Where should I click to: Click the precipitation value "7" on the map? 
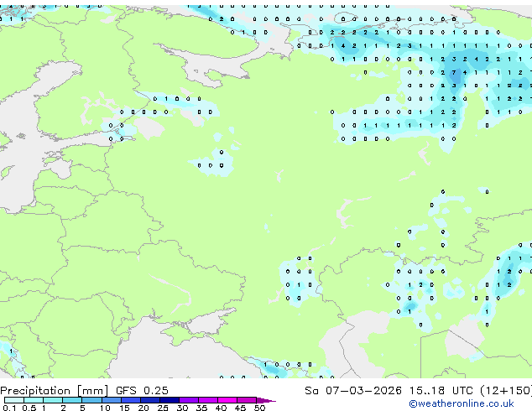click(x=454, y=73)
